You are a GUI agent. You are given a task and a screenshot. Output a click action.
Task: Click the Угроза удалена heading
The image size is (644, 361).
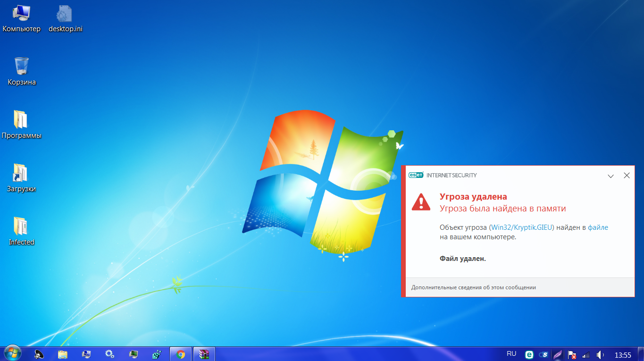[x=473, y=197]
